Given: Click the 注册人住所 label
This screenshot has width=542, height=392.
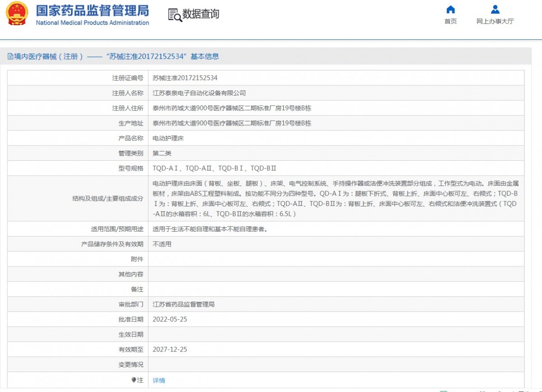Looking at the screenshot, I should [128, 108].
